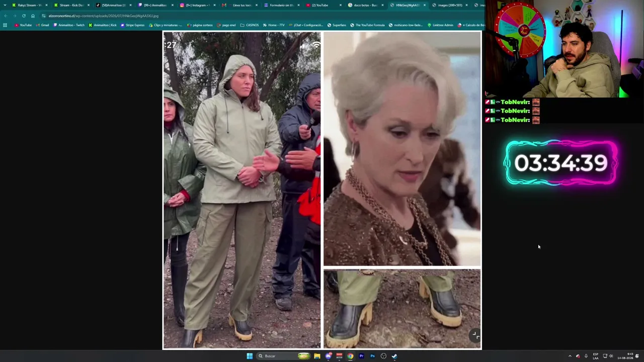Click the taskbar Buscar search box
This screenshot has height=362, width=644.
[x=284, y=356]
